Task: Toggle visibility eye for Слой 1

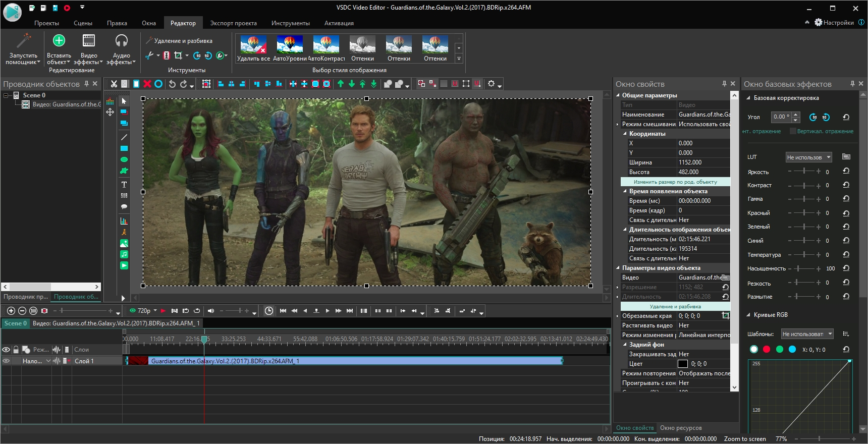Action: click(7, 361)
